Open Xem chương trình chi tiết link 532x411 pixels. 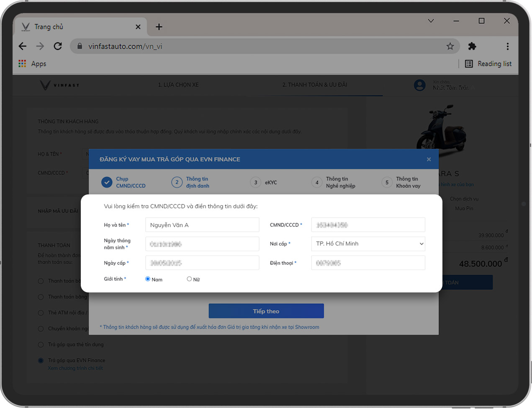coord(75,368)
